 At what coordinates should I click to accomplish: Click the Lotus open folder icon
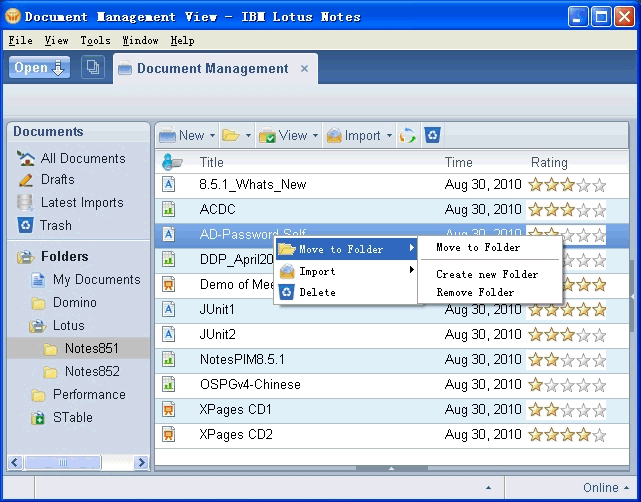coord(38,326)
